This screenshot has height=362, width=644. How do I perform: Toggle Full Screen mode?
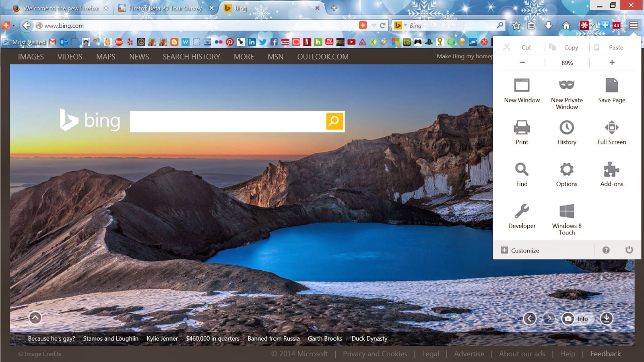tap(611, 131)
